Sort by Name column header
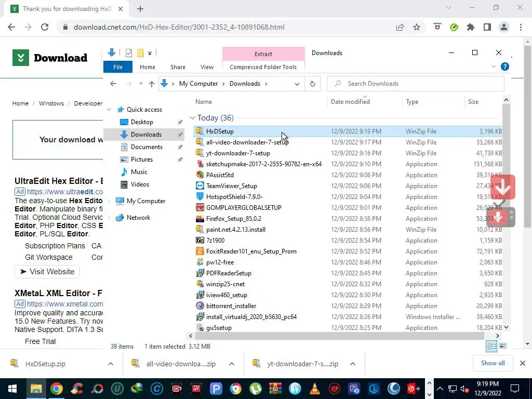The height and width of the screenshot is (399, 532). click(x=204, y=102)
